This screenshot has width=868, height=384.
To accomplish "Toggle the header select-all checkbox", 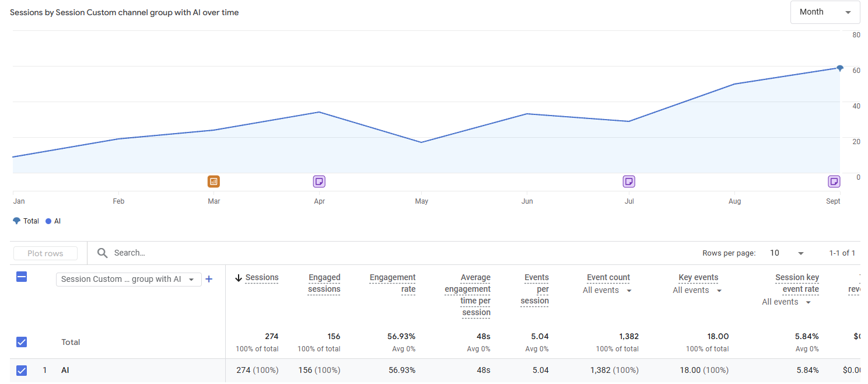I will coord(22,277).
